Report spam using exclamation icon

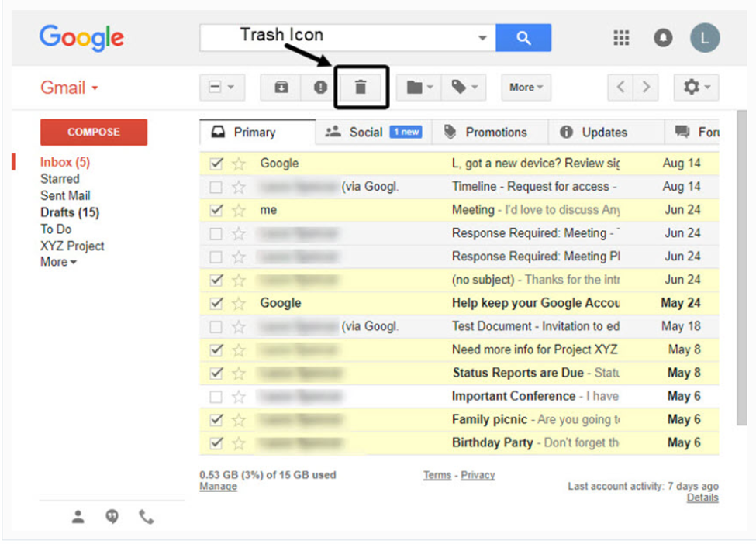321,88
